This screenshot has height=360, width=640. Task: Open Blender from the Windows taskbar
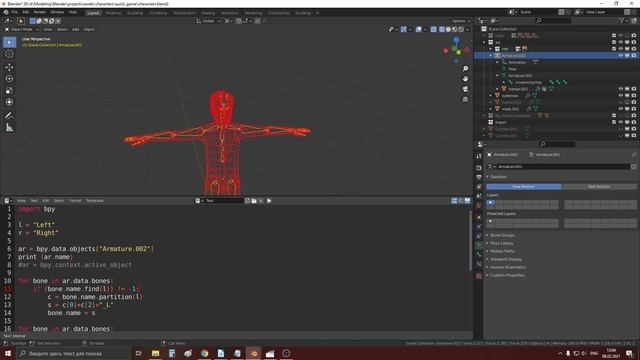(253, 353)
